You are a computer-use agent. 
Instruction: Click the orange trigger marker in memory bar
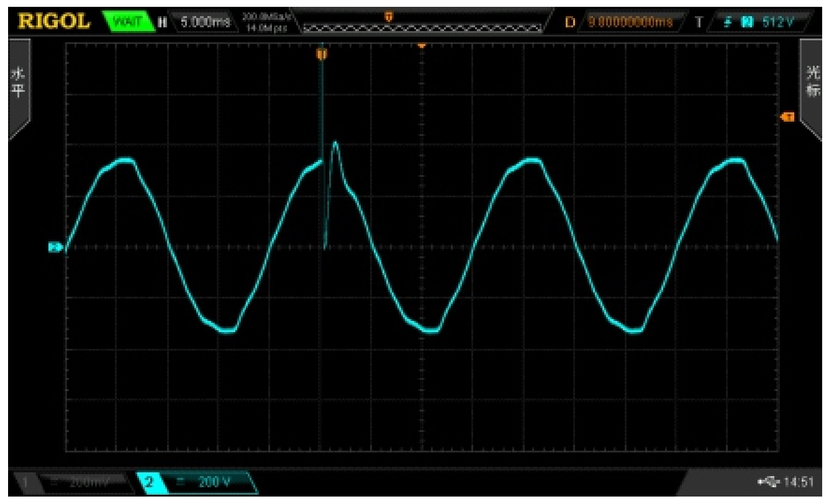(389, 15)
